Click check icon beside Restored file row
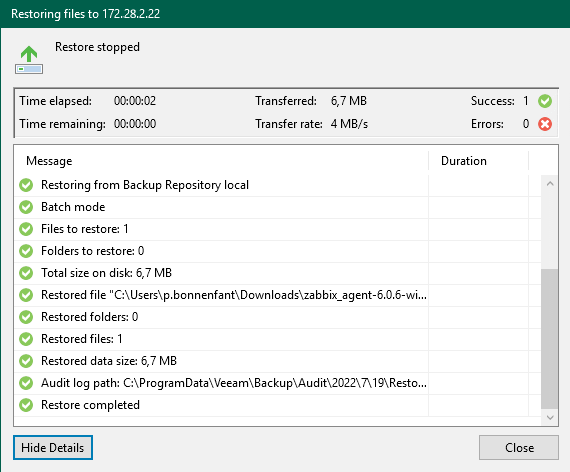The width and height of the screenshot is (570, 472). [26, 295]
